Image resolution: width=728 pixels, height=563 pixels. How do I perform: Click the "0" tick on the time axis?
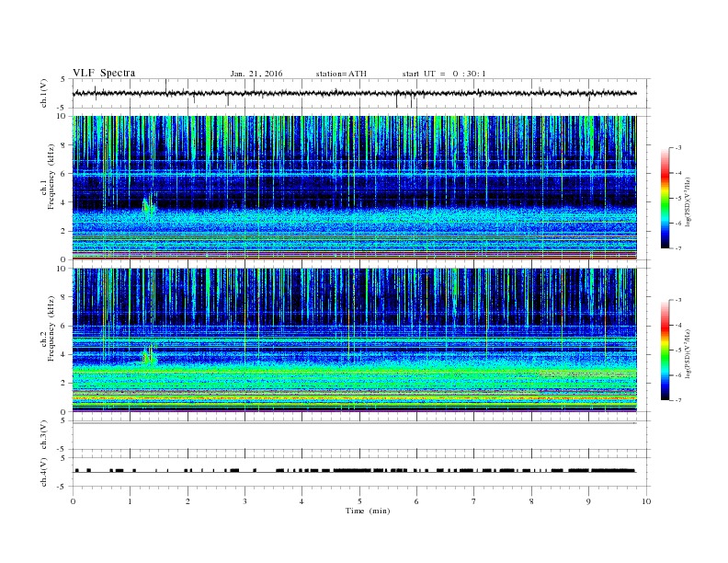[x=73, y=501]
